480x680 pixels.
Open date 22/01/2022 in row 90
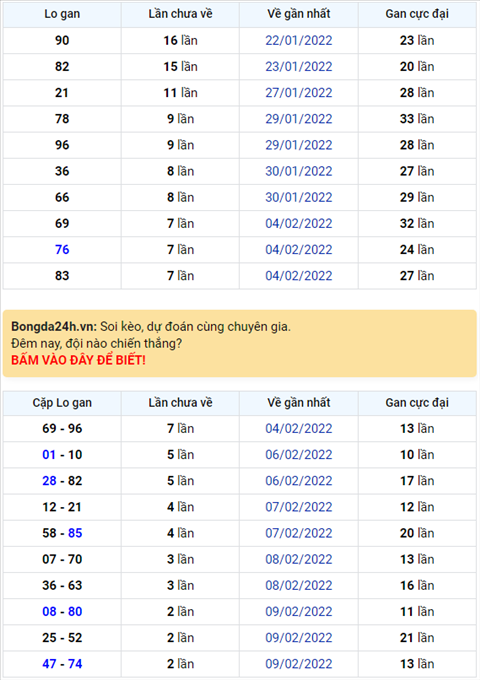(299, 40)
